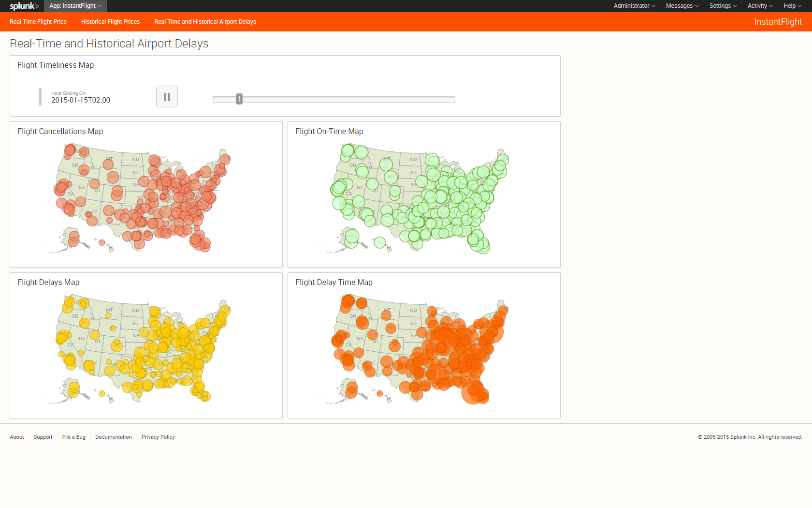Click the Flight Delay Time Map image

[x=415, y=349]
